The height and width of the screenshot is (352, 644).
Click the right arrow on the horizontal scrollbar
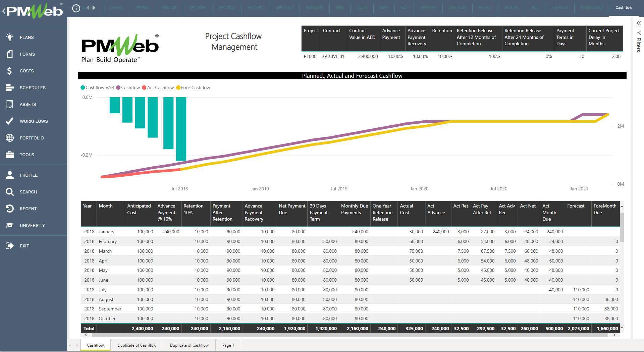click(x=614, y=335)
